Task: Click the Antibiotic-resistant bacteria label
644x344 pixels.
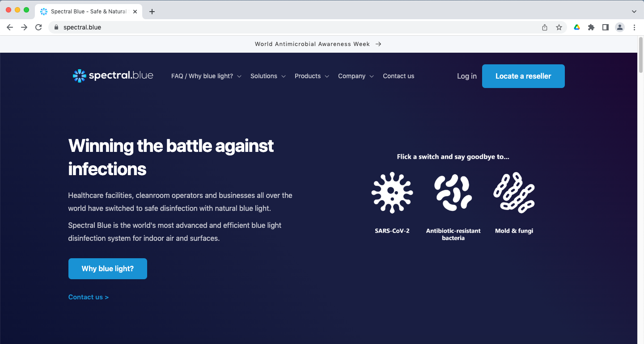Action: point(453,235)
